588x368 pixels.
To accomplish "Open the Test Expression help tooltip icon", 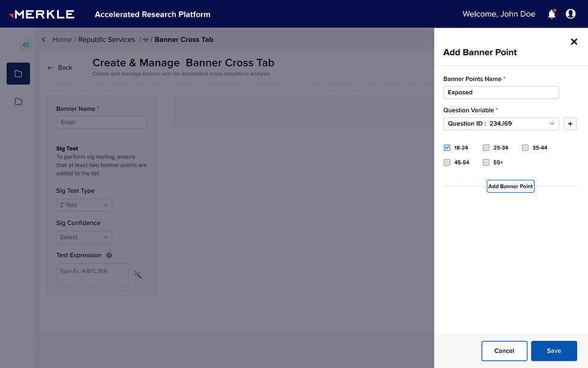I will [x=109, y=255].
